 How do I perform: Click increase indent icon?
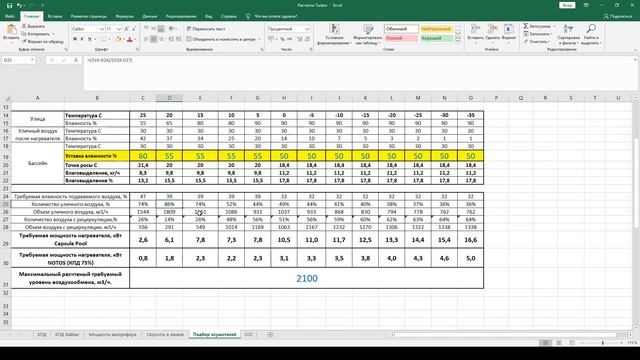[178, 39]
